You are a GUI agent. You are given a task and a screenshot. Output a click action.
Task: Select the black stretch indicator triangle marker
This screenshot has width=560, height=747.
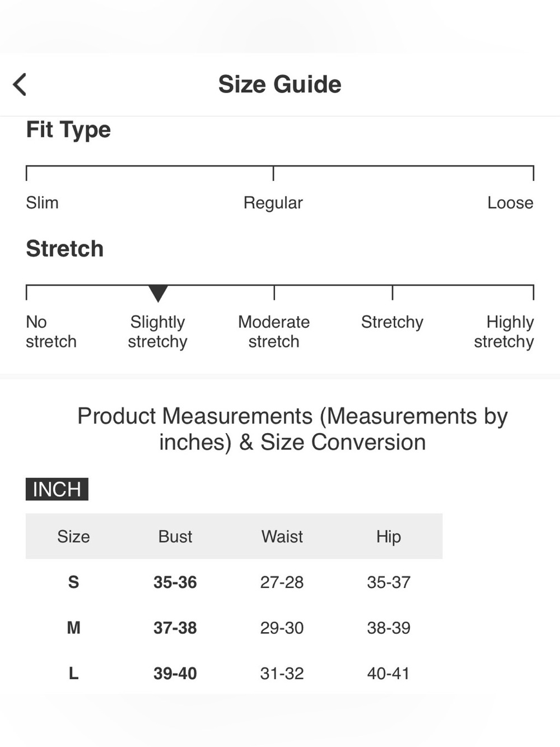158,293
